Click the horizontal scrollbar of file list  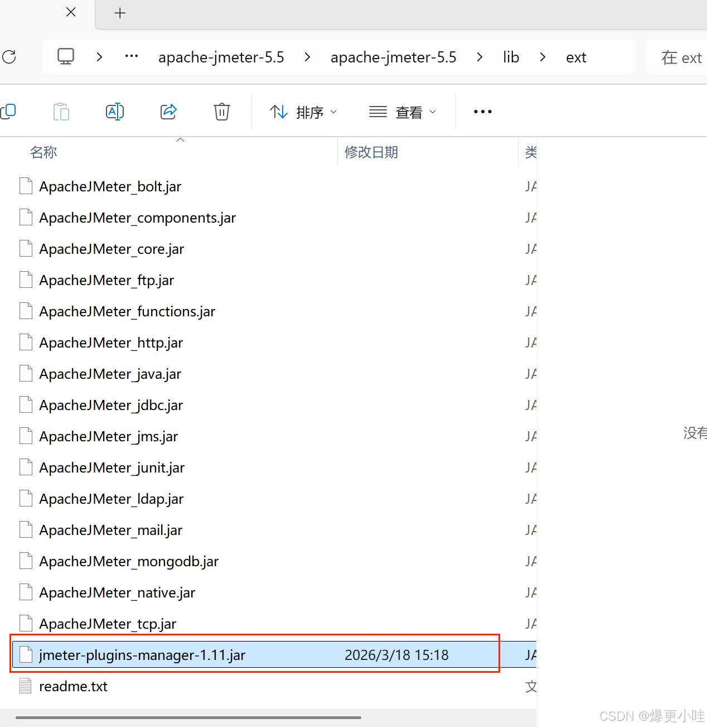point(188,717)
